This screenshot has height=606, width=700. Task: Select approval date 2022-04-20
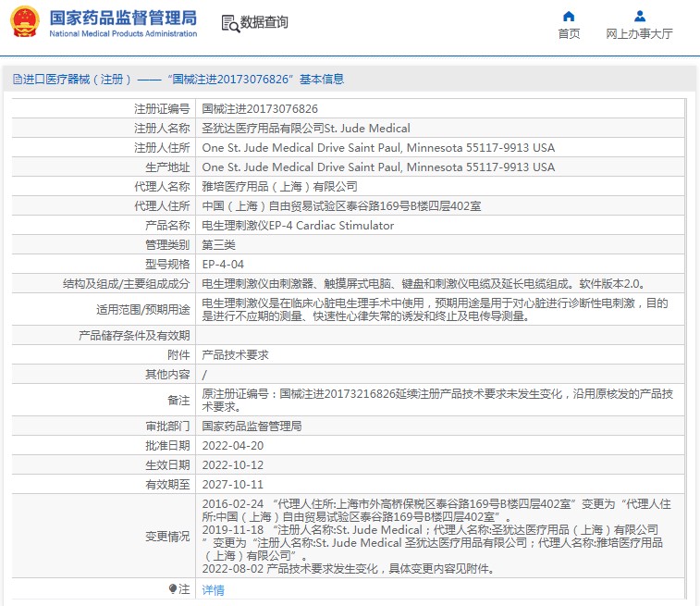pyautogui.click(x=233, y=446)
